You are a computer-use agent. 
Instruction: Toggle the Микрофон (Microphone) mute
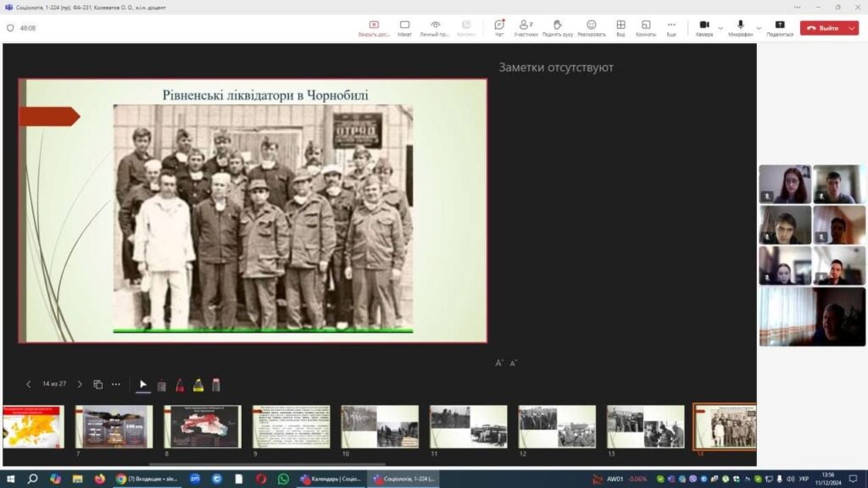pos(740,27)
